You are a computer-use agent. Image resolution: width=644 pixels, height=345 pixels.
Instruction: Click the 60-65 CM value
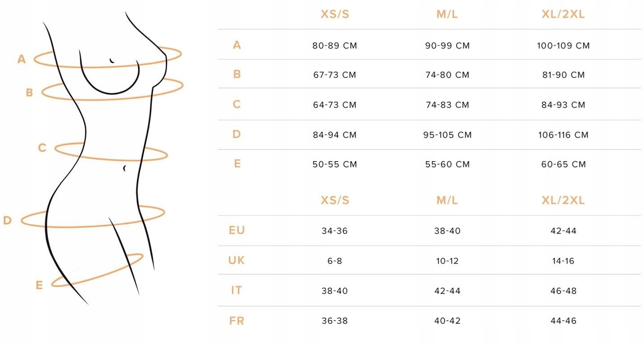[563, 164]
